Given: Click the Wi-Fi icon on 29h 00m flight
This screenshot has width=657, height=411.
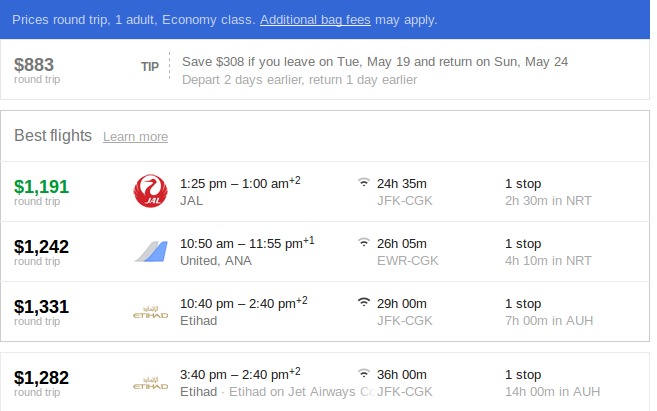Looking at the screenshot, I should tap(363, 303).
